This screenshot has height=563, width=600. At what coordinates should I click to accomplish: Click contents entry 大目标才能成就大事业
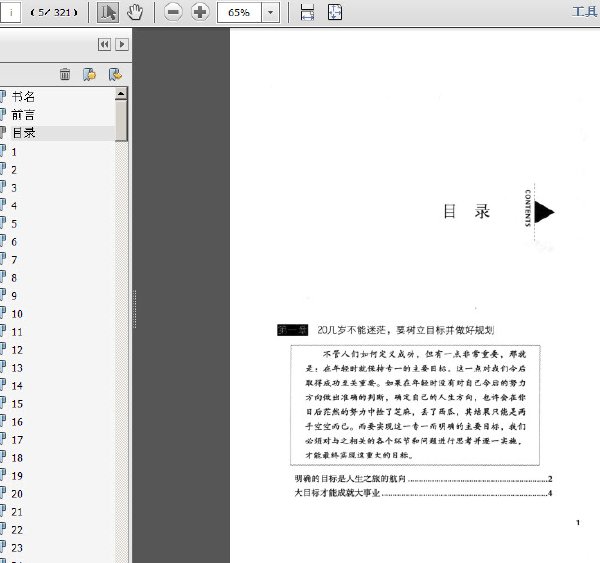tap(337, 493)
